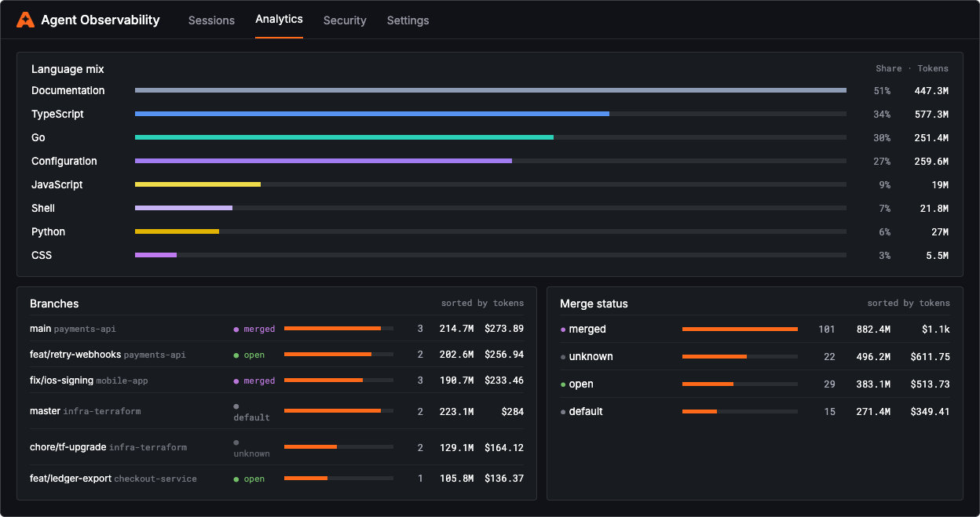The width and height of the screenshot is (980, 517).
Task: Open the feat/ledger-export branch
Action: click(276, 479)
